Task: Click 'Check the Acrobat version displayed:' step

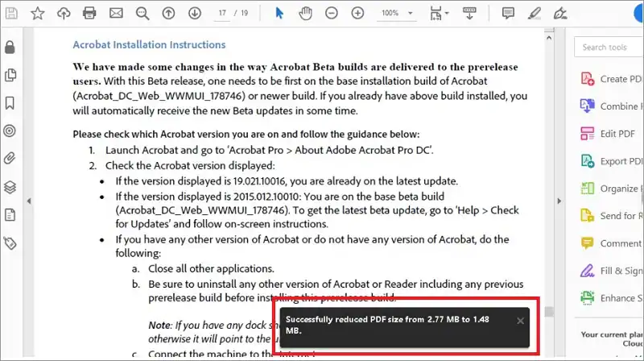Action: [190, 165]
